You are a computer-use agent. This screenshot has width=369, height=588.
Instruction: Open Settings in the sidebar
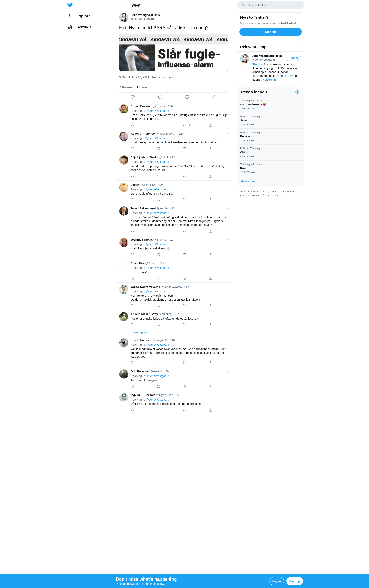[x=80, y=27]
